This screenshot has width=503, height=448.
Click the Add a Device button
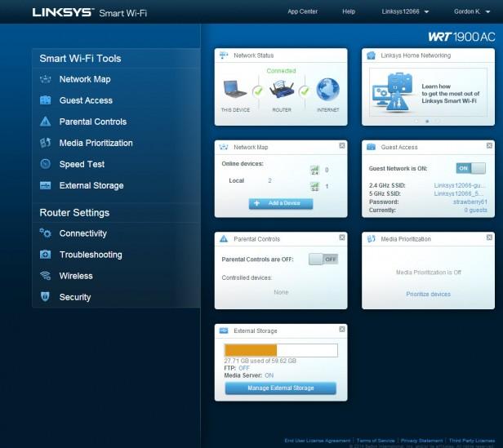(281, 203)
